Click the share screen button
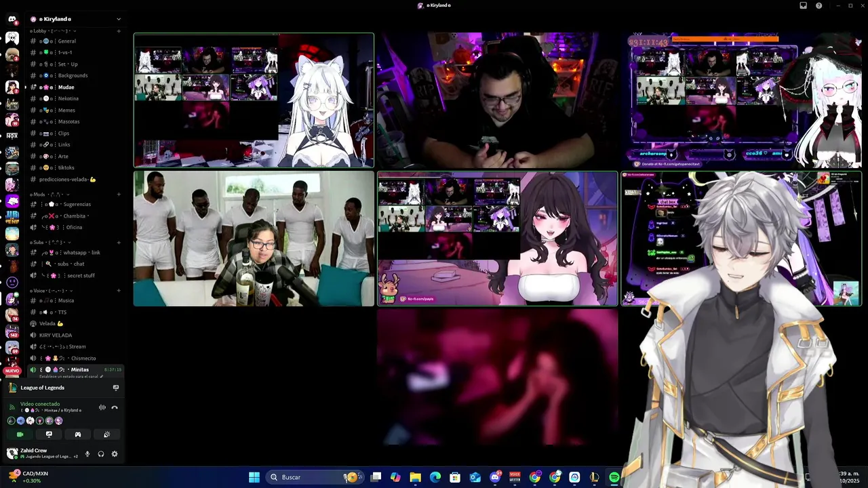 [49, 434]
